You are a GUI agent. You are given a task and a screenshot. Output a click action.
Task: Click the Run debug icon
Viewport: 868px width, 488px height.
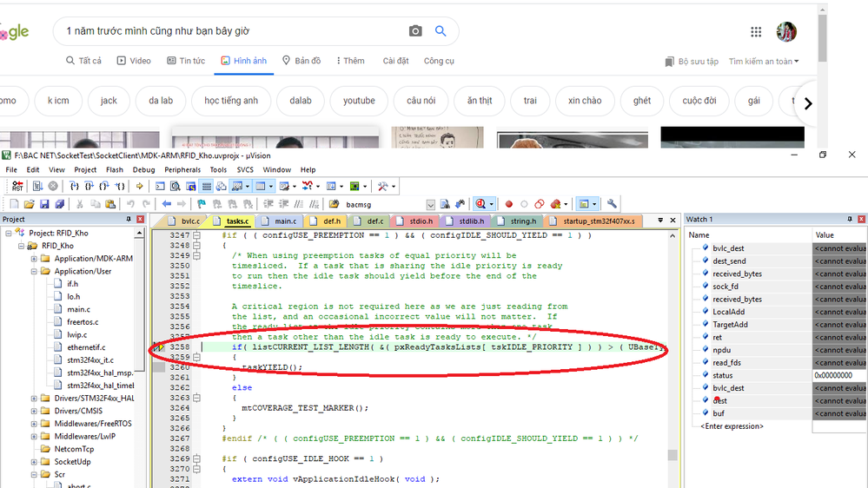pos(37,186)
